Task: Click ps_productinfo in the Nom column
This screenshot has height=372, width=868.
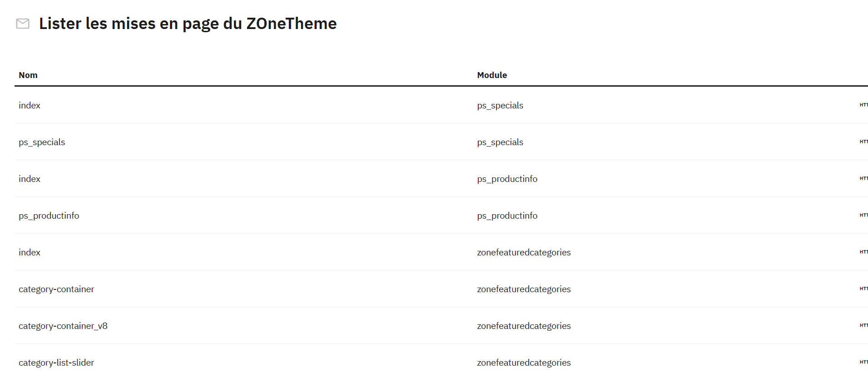Action: 49,216
